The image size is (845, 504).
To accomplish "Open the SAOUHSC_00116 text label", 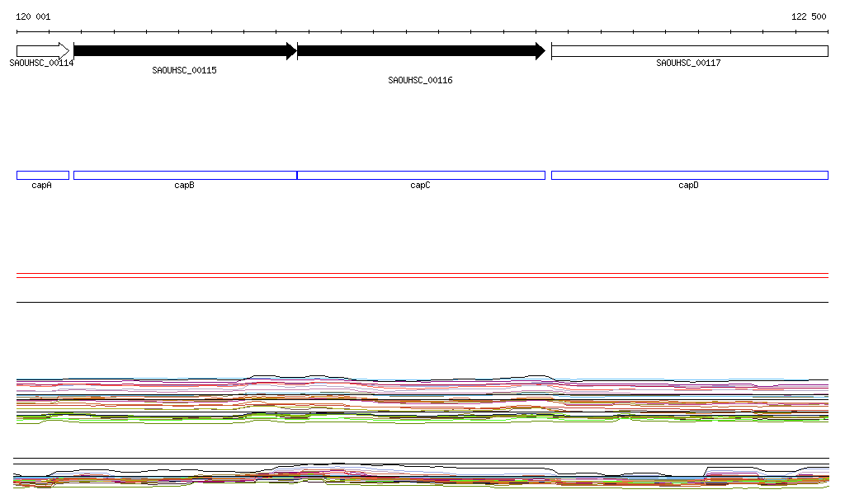I will click(x=420, y=80).
